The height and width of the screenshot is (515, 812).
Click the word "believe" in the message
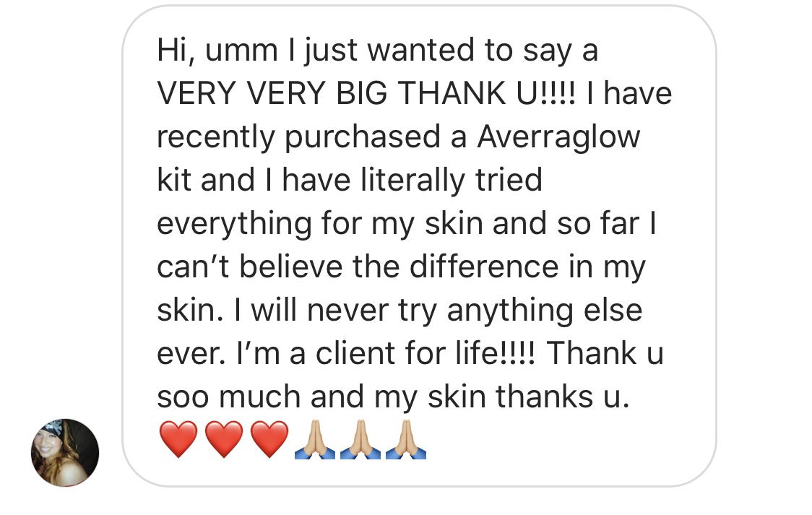point(291,267)
